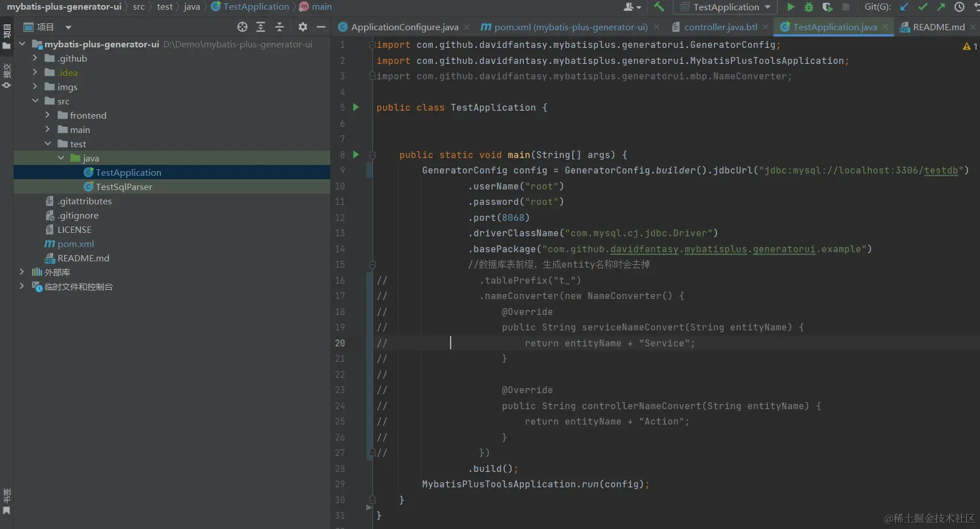This screenshot has height=529, width=980.
Task: Hide the project panel with minus icon
Action: (x=321, y=27)
